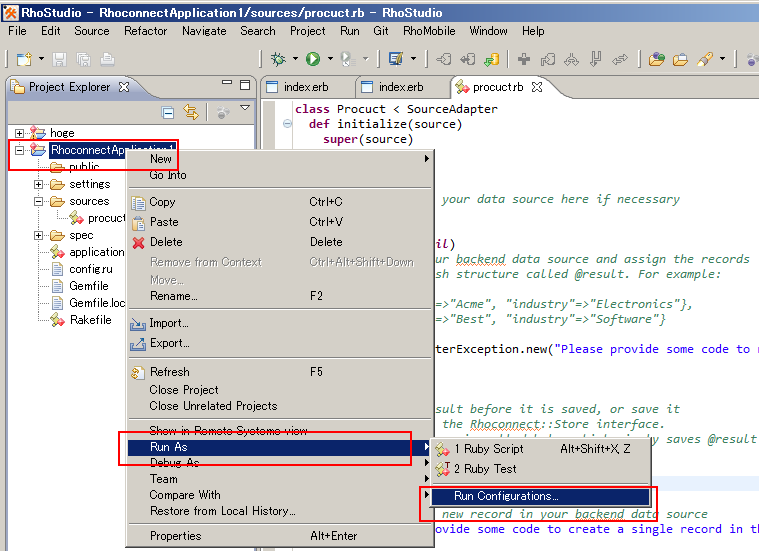Click the green Run button icon
This screenshot has height=551, width=759.
pyautogui.click(x=313, y=59)
